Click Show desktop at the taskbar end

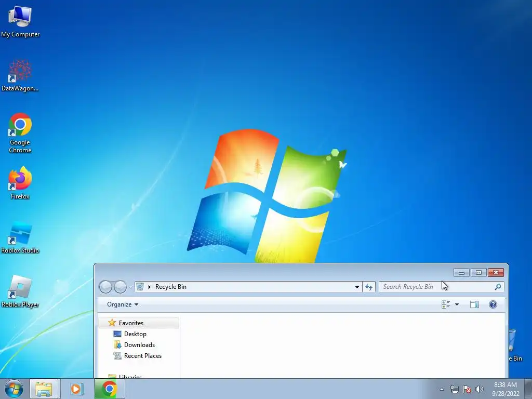click(528, 389)
